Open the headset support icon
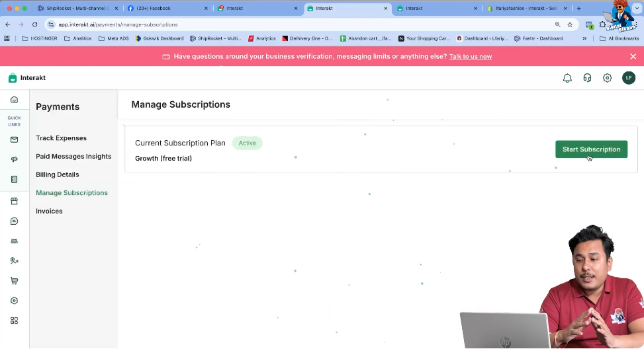Viewport: 644px width, 349px height. (587, 78)
